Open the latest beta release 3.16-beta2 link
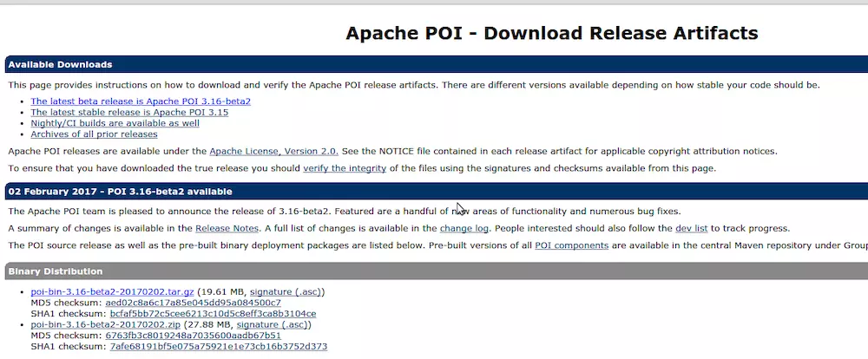 (x=141, y=101)
